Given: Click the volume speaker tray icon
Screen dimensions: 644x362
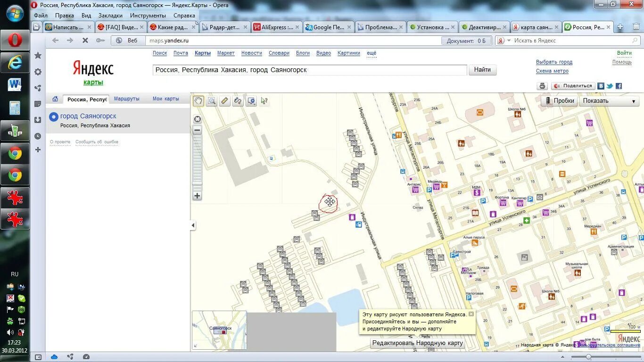Looking at the screenshot, I should 10,332.
